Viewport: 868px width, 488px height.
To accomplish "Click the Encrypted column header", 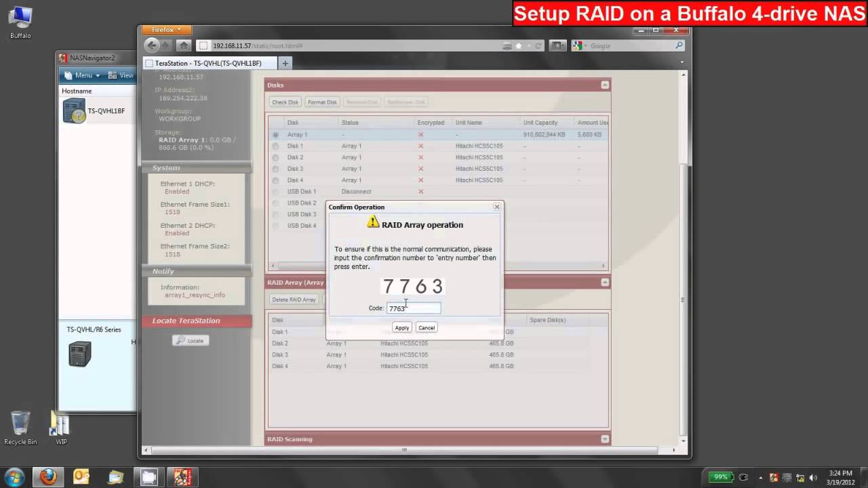I will point(431,123).
